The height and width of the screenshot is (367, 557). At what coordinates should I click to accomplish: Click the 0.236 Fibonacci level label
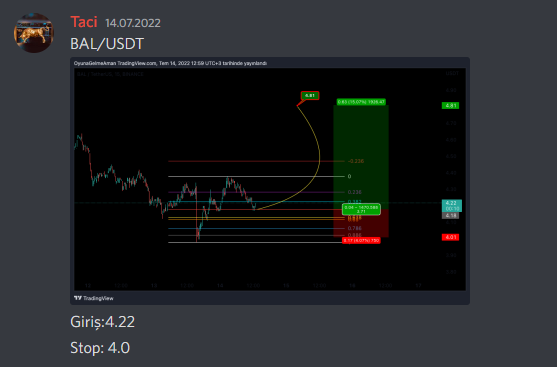(355, 192)
